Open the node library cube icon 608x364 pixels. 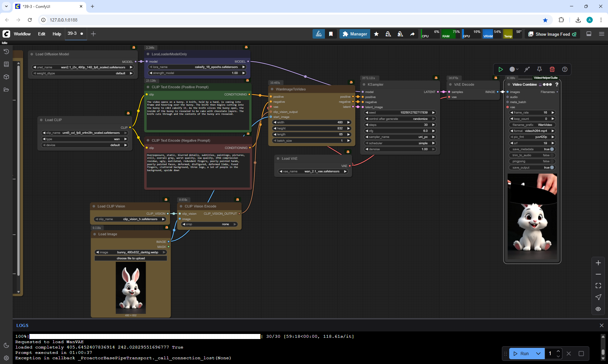6,77
